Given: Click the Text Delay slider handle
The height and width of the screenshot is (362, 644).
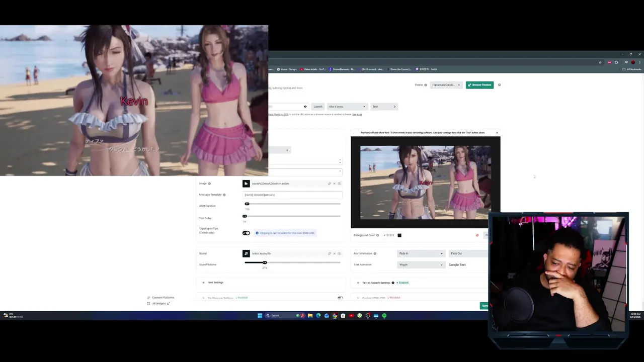Looking at the screenshot, I should click(245, 216).
